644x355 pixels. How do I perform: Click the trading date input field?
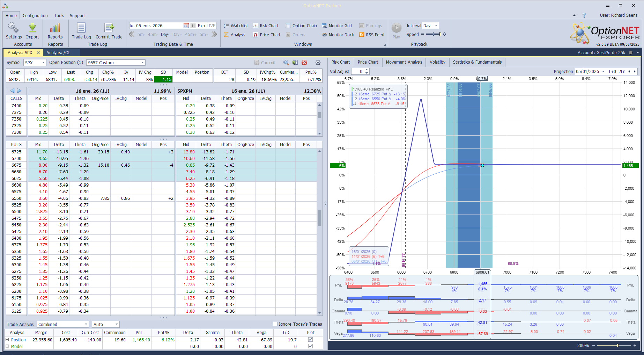pyautogui.click(x=156, y=26)
